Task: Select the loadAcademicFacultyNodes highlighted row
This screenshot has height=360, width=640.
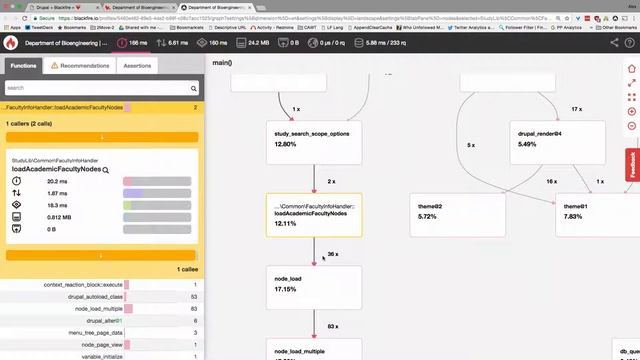Action: (102, 108)
